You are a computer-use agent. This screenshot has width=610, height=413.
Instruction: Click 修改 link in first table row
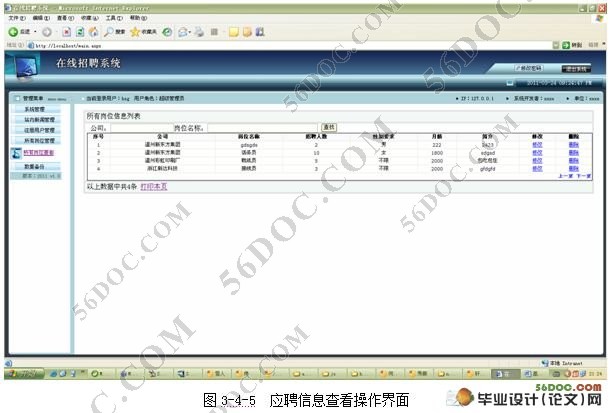tap(537, 145)
